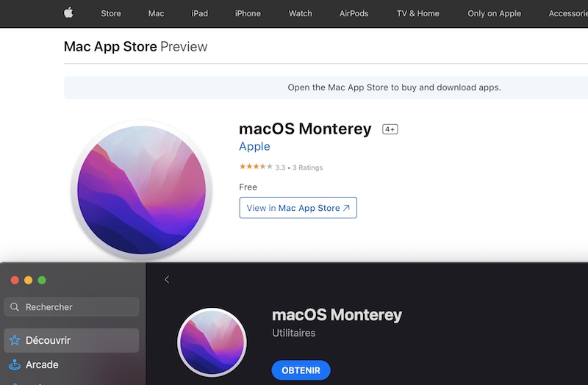Click the Apple developer link
The width and height of the screenshot is (588, 385).
click(x=254, y=146)
